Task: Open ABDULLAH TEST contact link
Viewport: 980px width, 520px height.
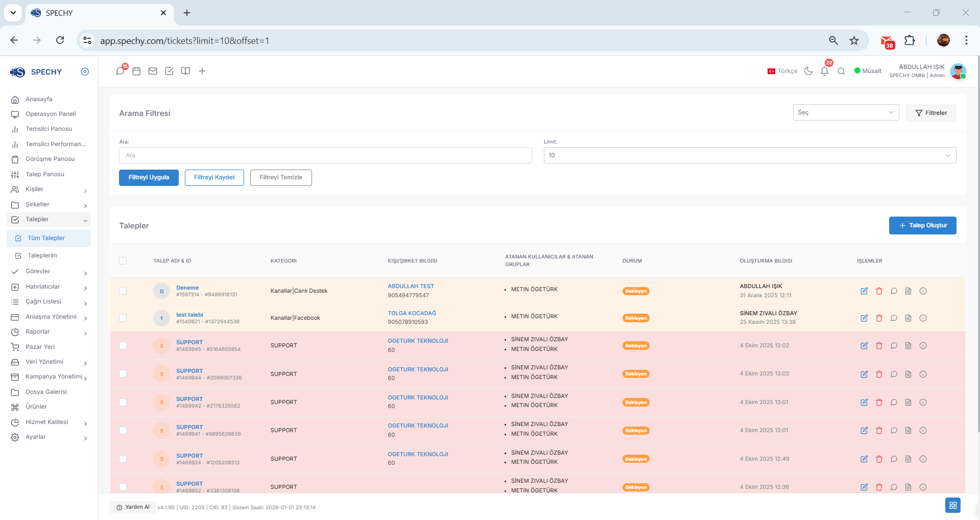Action: 411,286
